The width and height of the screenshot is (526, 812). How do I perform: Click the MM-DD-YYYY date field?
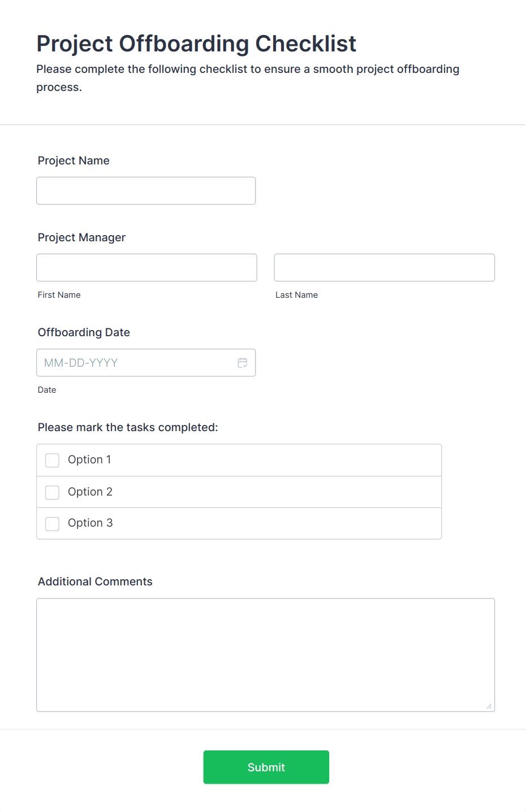[136, 363]
